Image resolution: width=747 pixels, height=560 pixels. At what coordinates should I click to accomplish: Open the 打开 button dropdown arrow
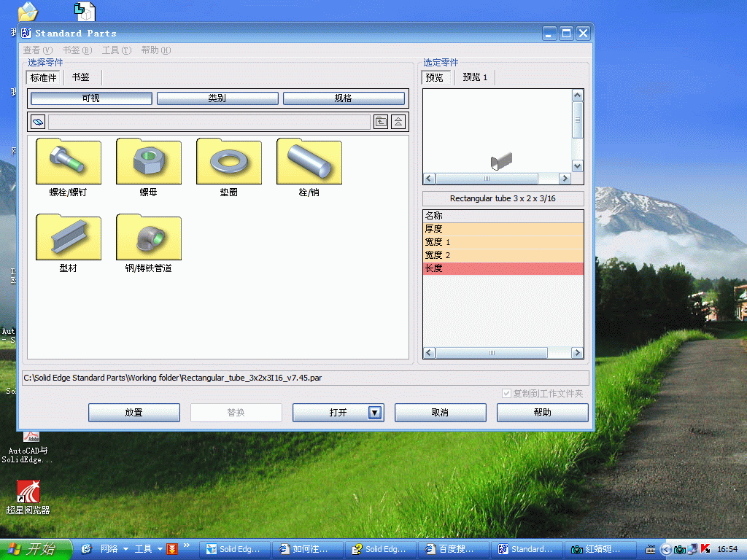coord(374,412)
